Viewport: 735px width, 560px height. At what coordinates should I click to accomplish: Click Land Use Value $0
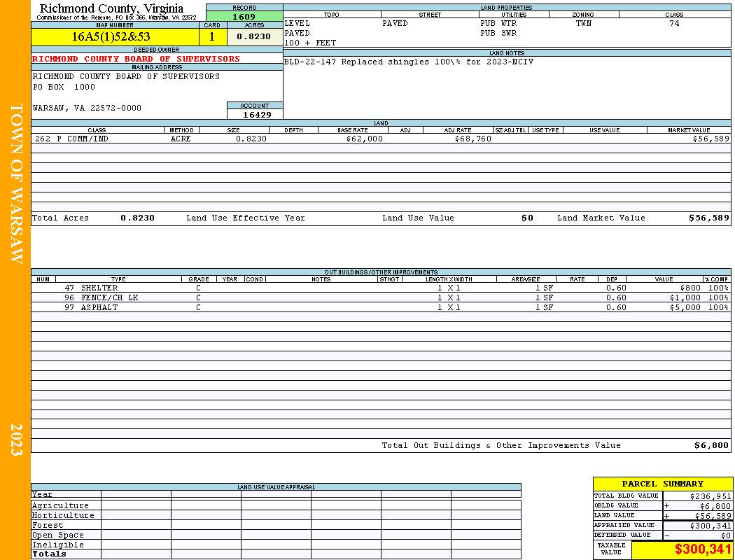[527, 218]
